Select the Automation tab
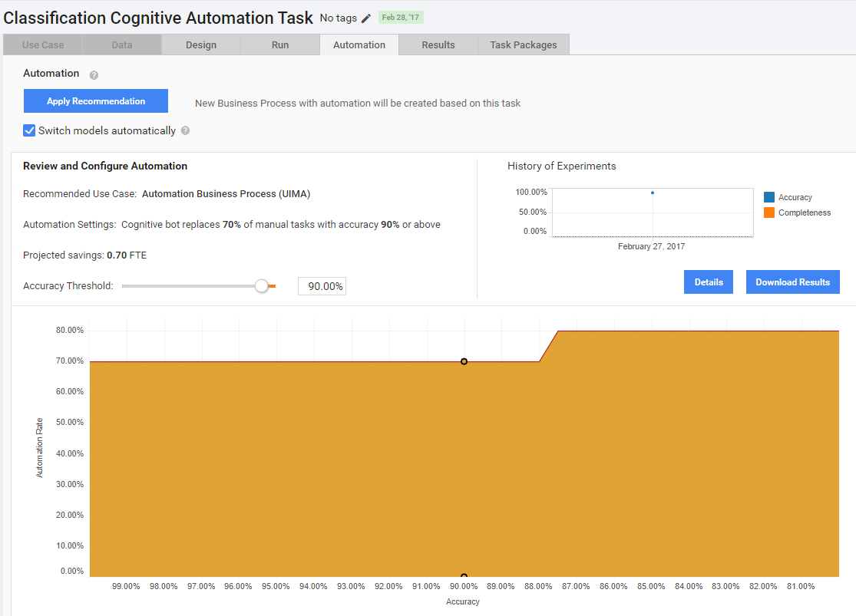The width and height of the screenshot is (856, 616). tap(359, 44)
